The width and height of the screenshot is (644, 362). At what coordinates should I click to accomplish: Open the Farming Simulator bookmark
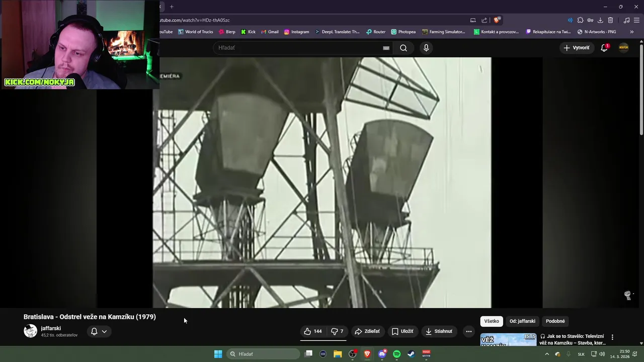444,32
